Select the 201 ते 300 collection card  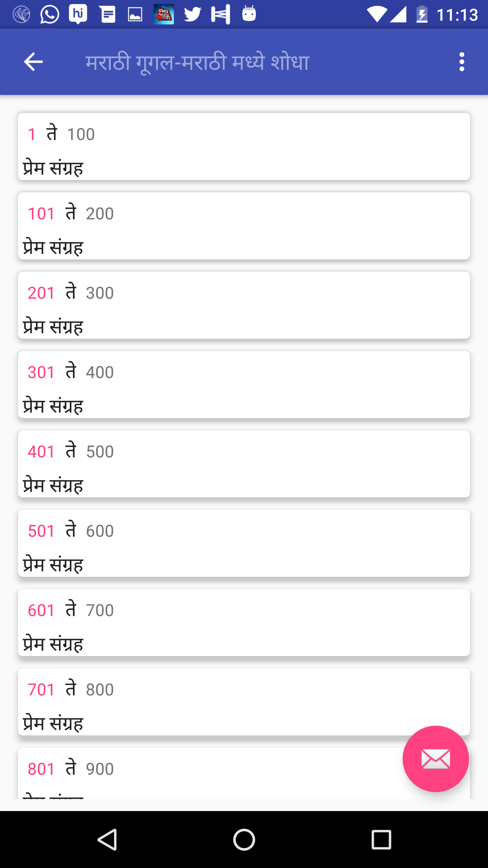pos(244,305)
